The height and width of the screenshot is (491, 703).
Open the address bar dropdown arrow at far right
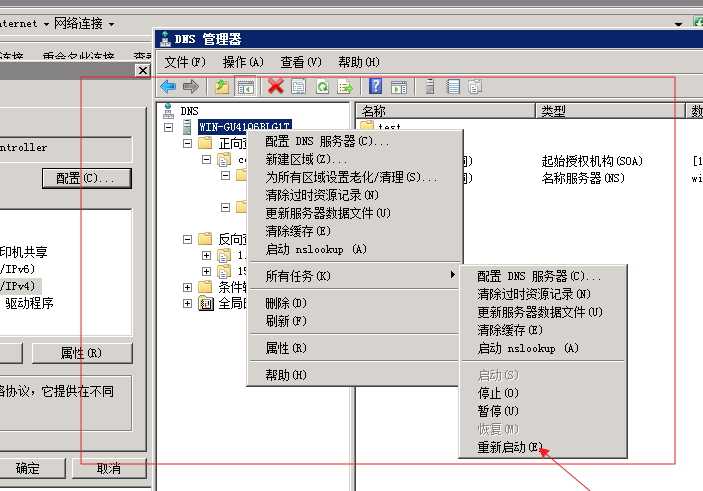[x=678, y=24]
